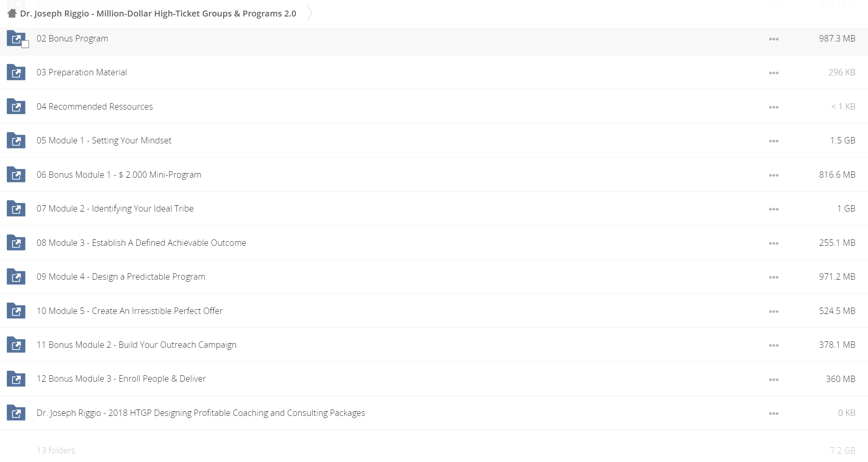Open 10 Module 5 Irresistible Perfect Offer folder
Image resolution: width=868 pixels, height=462 pixels.
[129, 311]
